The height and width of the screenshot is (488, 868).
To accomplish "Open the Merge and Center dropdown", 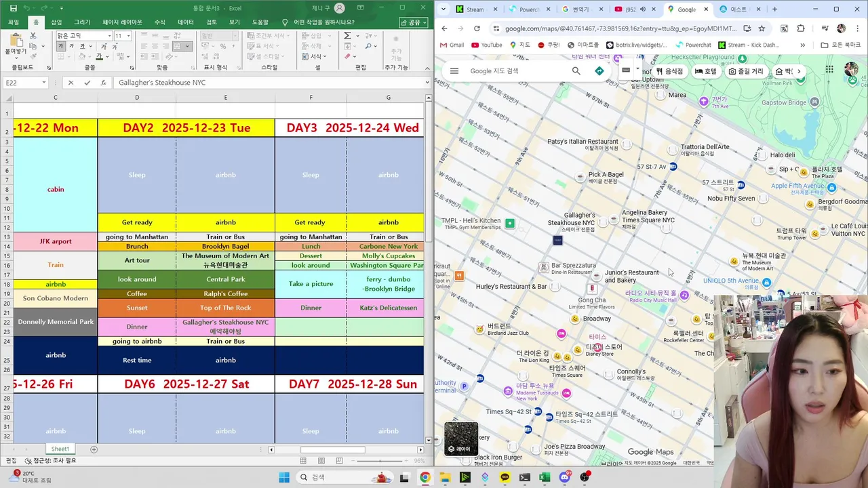I will [x=187, y=46].
